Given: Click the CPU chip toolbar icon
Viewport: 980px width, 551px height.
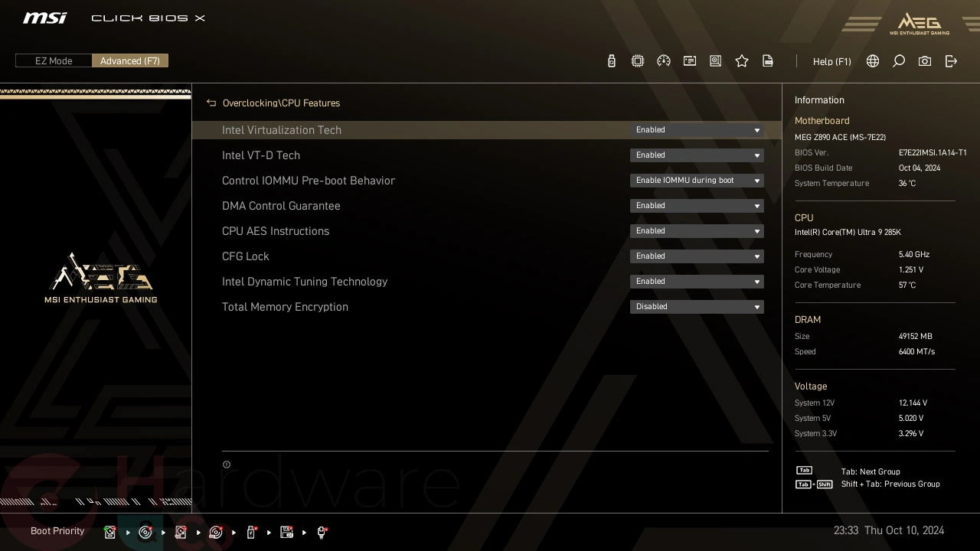Looking at the screenshot, I should tap(637, 61).
